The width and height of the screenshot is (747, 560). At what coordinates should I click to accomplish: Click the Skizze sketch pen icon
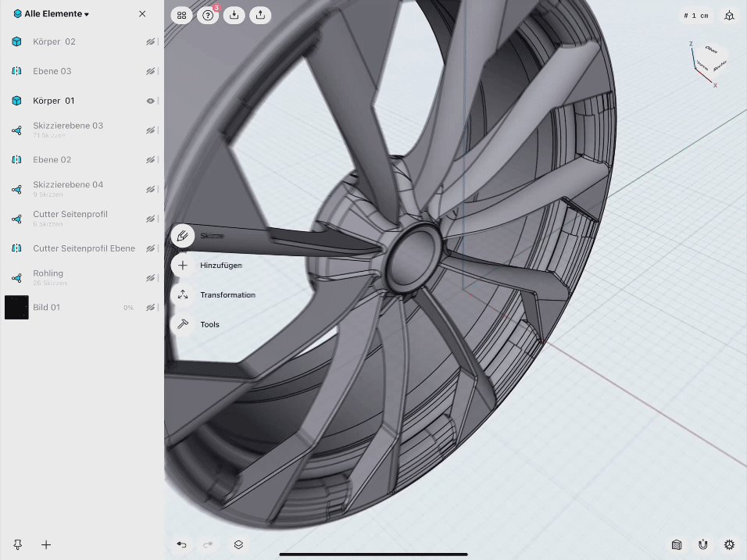(183, 236)
